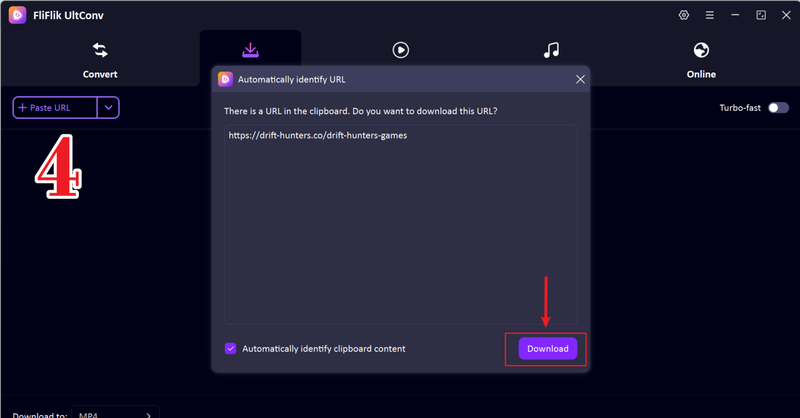
Task: Toggle the Turbo-fast switch
Action: click(x=779, y=108)
